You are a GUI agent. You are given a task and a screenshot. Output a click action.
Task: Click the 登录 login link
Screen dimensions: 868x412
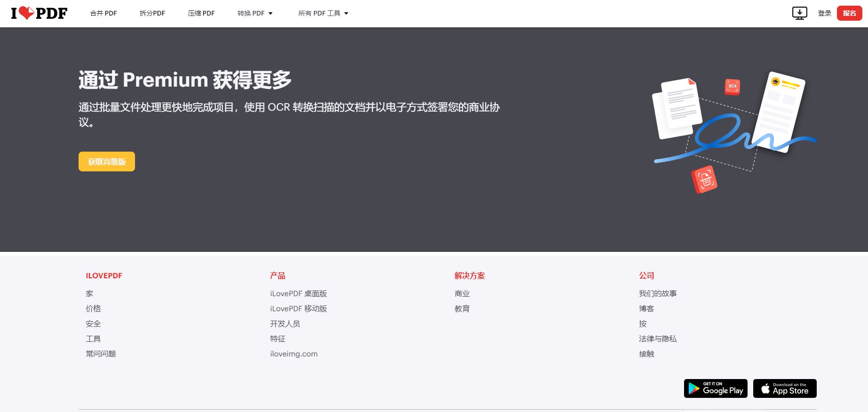(x=825, y=13)
